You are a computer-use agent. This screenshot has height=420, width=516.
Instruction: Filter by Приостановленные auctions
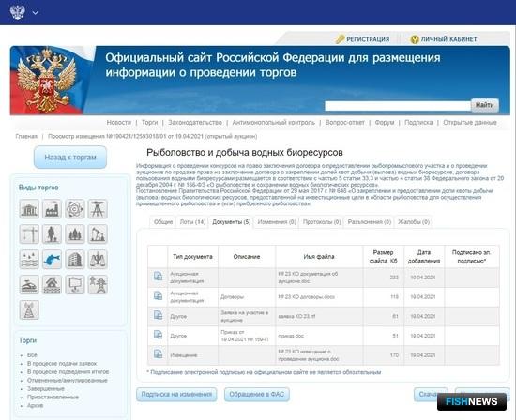[53, 397]
